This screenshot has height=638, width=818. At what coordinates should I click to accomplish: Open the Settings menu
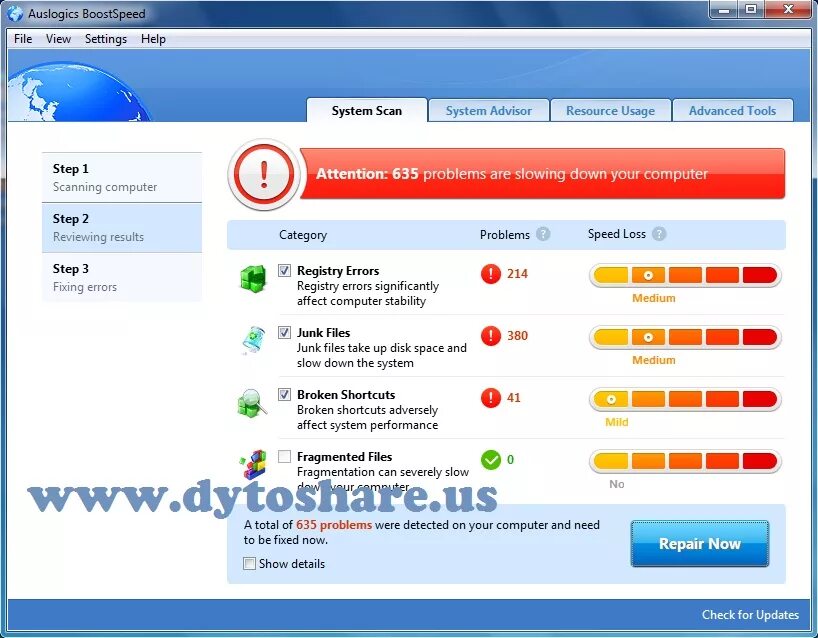click(105, 39)
